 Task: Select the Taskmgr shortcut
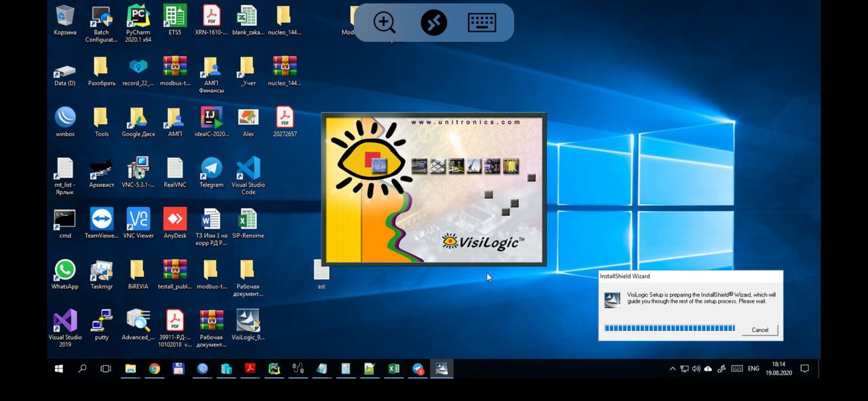tap(101, 274)
